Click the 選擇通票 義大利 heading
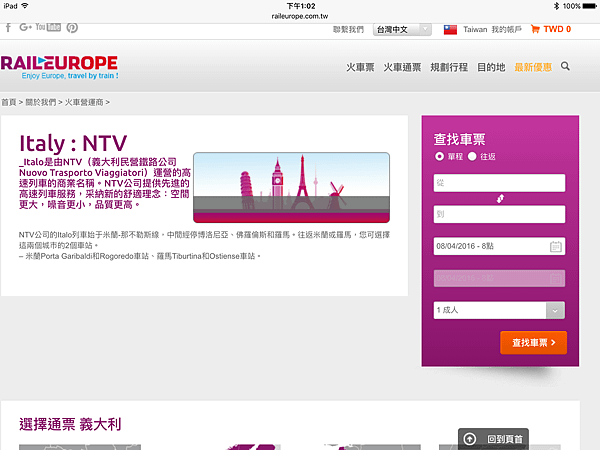The width and height of the screenshot is (600, 450). [x=70, y=424]
